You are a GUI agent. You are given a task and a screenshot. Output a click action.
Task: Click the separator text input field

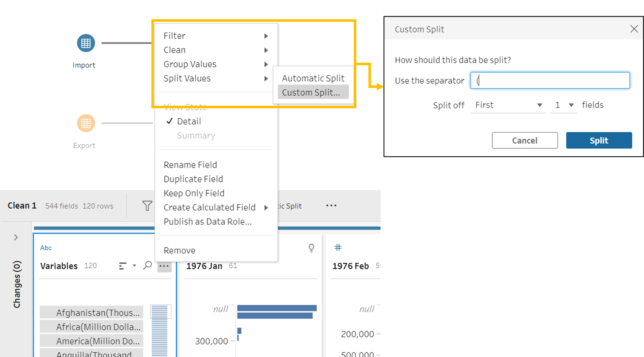click(x=550, y=80)
